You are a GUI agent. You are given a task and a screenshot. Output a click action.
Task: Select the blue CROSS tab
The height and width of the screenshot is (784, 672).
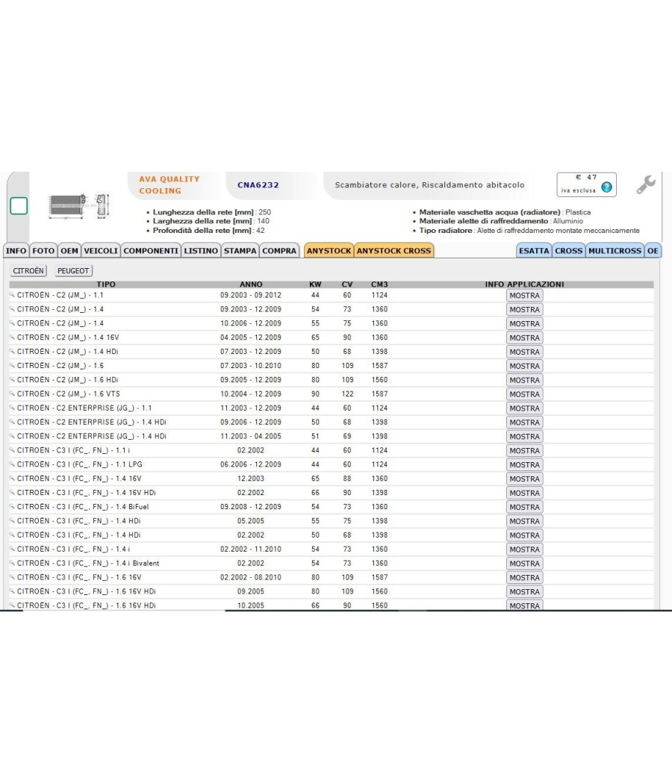click(x=569, y=250)
